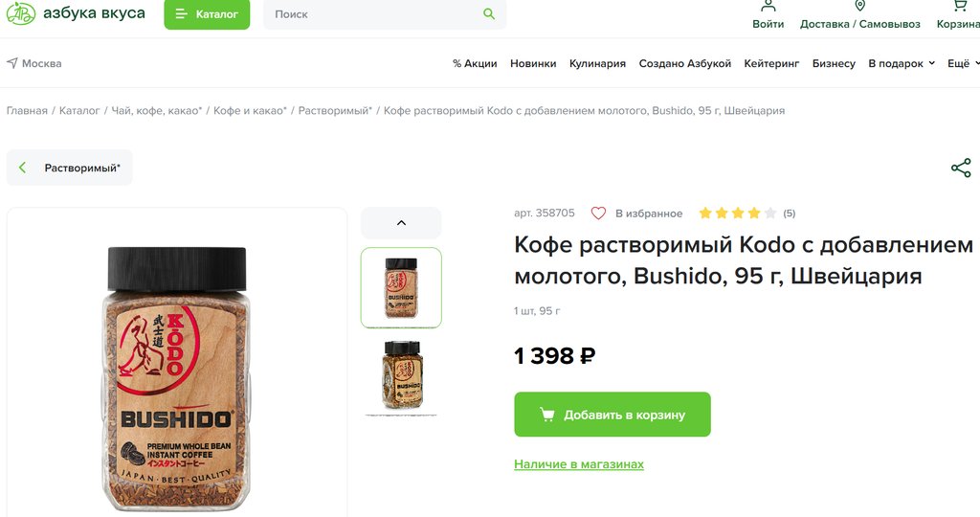980x517 pixels.
Task: Open the Корзина cart icon
Action: click(x=959, y=8)
